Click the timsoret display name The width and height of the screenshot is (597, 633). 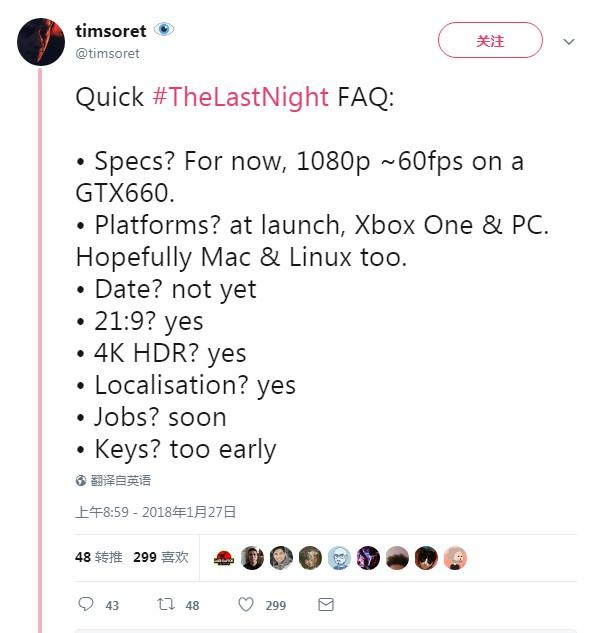(x=111, y=31)
